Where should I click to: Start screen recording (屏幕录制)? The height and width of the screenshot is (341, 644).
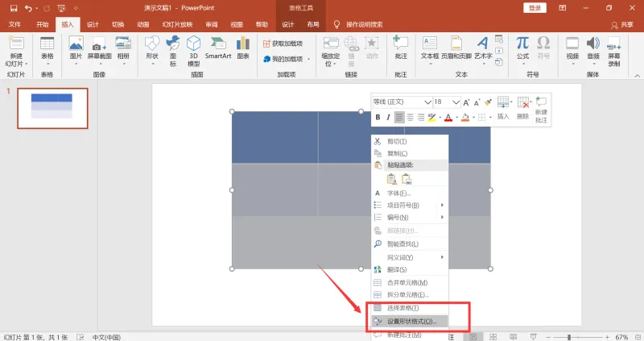614,51
